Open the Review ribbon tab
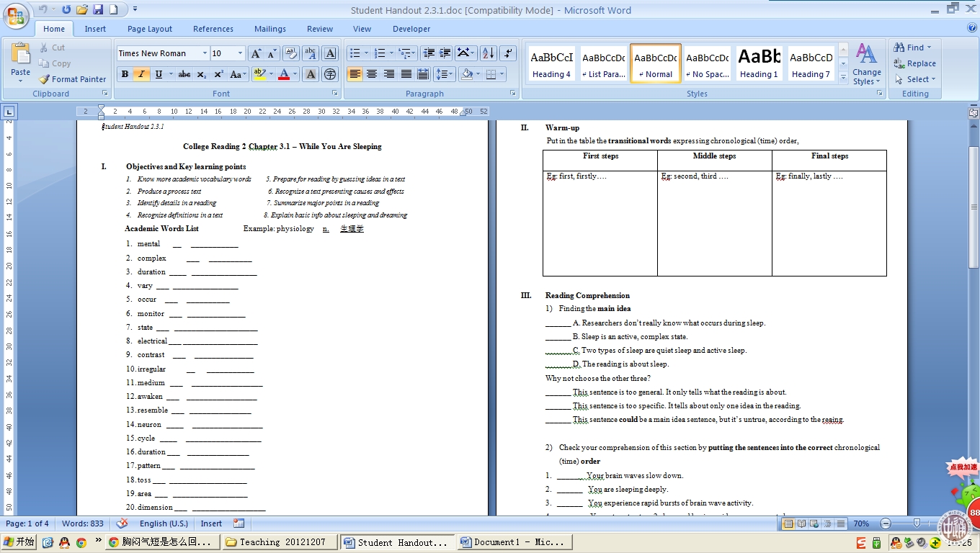Image resolution: width=980 pixels, height=553 pixels. (x=320, y=29)
